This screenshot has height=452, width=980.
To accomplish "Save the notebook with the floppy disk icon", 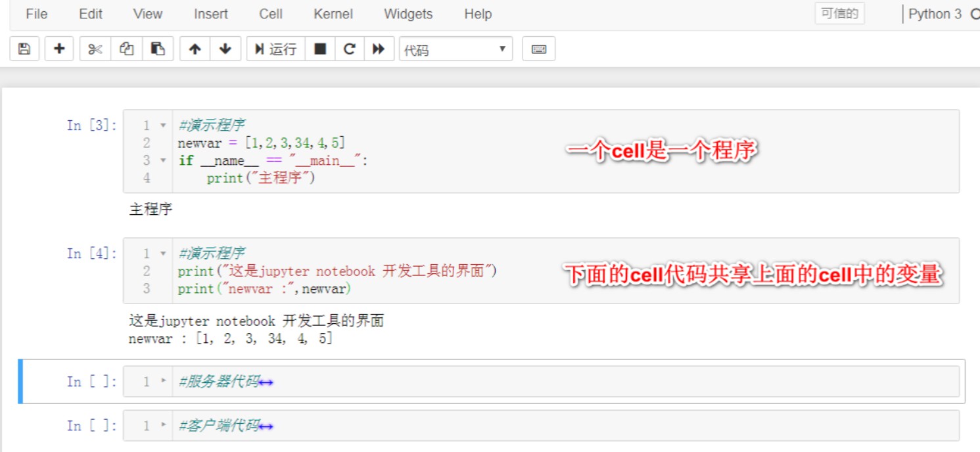I will [24, 49].
